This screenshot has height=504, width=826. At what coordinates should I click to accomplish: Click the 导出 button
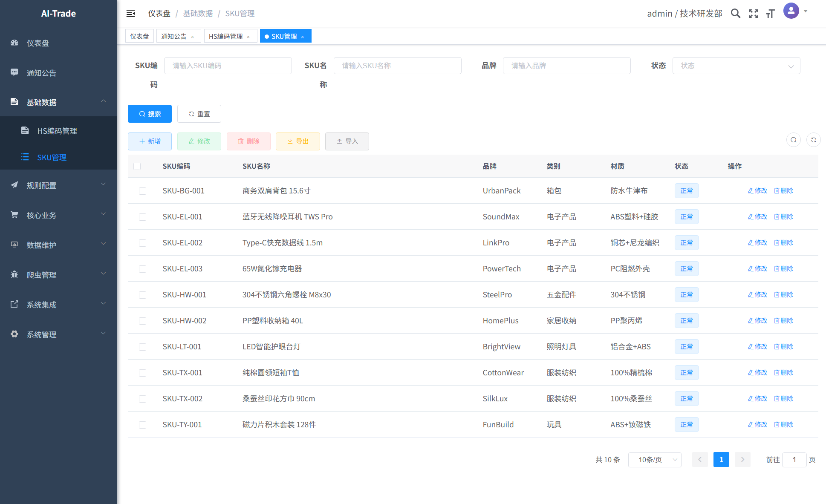(x=298, y=141)
